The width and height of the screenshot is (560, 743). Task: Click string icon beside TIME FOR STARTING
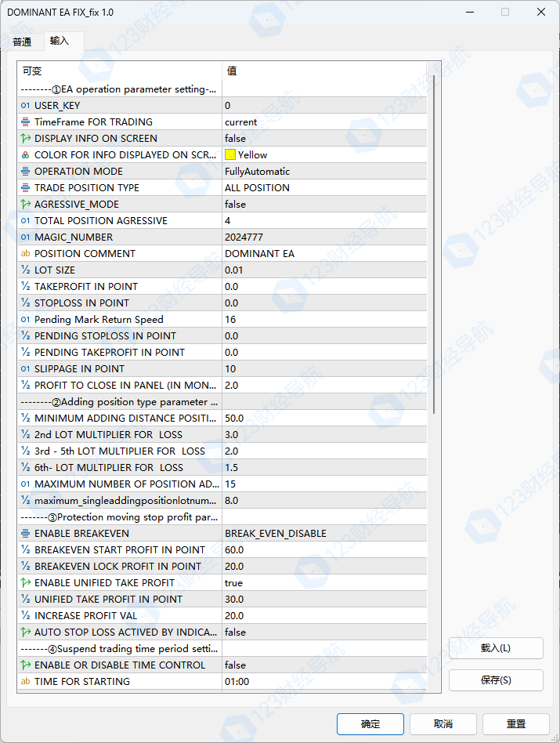pos(26,681)
